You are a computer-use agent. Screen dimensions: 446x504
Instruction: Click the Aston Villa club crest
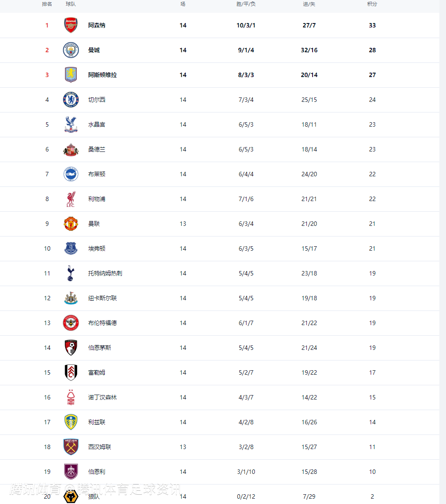(71, 75)
